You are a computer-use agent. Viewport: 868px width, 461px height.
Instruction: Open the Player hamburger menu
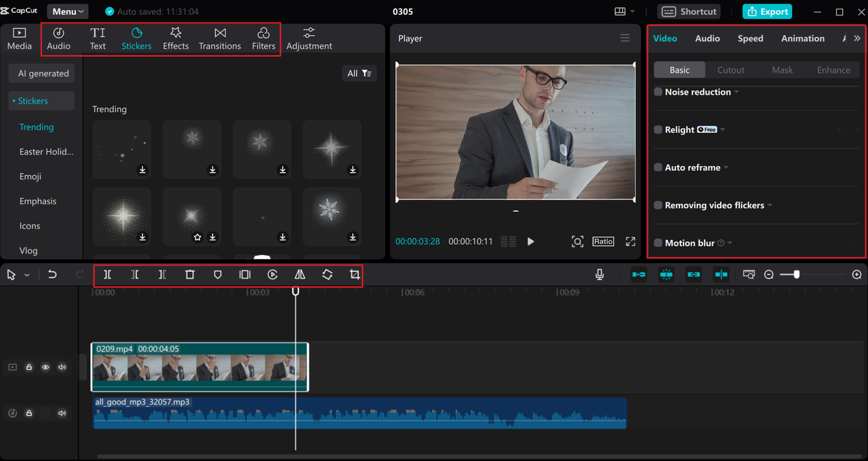click(x=625, y=38)
